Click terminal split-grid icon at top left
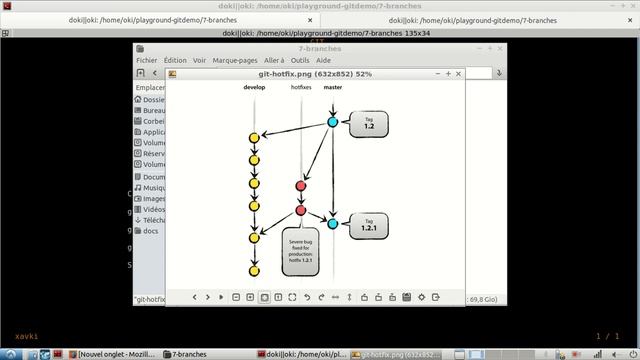 [5, 33]
